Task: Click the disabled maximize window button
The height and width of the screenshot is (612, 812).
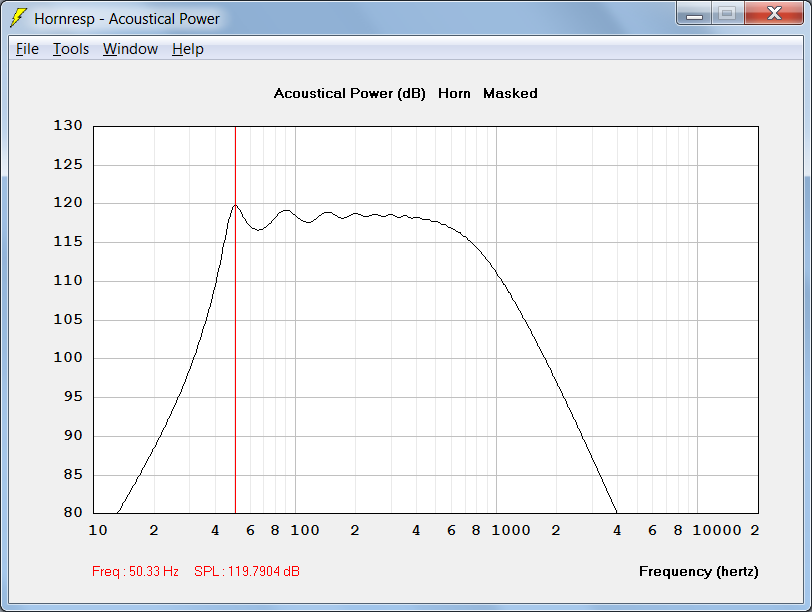Action: [x=728, y=13]
